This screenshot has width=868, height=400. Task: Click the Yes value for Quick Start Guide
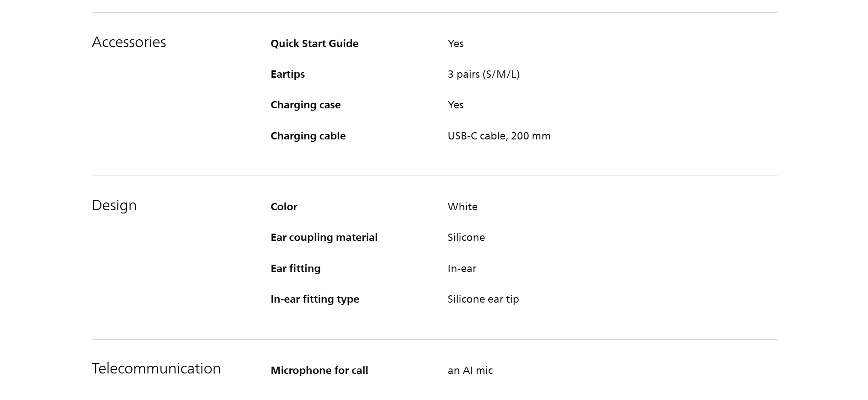click(x=456, y=43)
